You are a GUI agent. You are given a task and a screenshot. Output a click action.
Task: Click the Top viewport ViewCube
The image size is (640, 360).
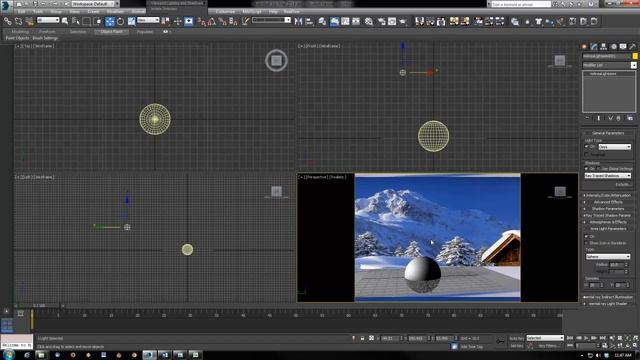point(276,60)
